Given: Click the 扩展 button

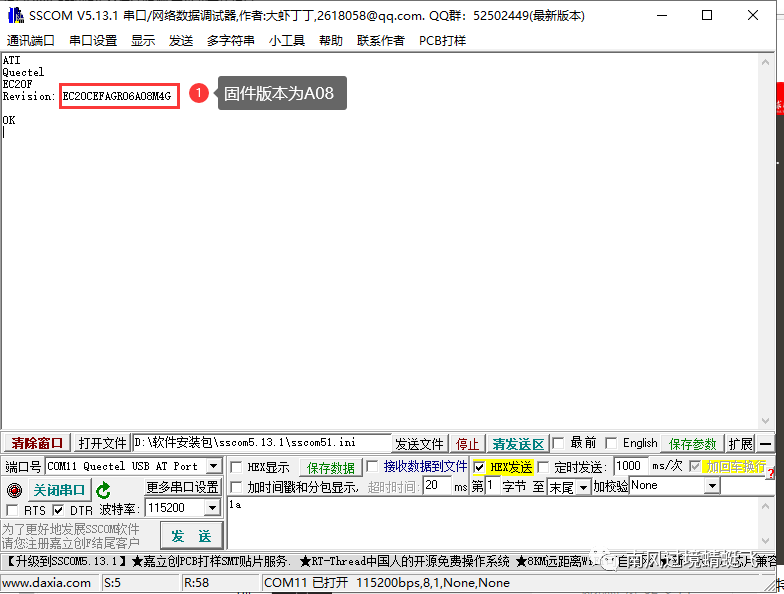Looking at the screenshot, I should click(x=740, y=444).
